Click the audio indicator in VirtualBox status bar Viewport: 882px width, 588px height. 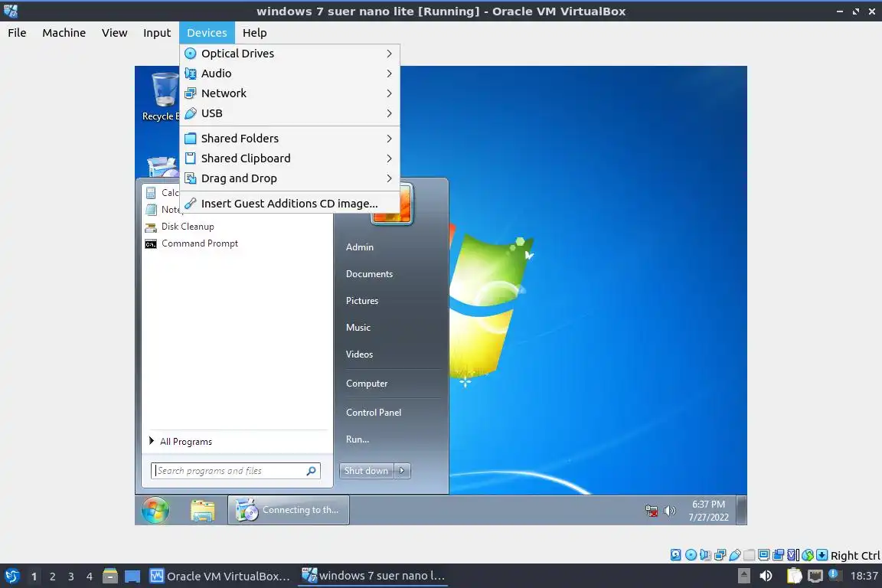point(705,555)
